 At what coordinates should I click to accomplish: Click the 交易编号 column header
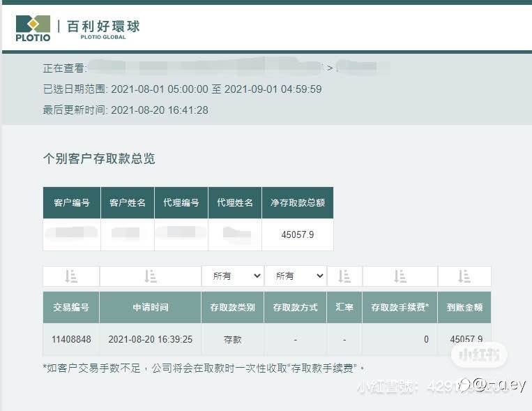click(x=71, y=307)
